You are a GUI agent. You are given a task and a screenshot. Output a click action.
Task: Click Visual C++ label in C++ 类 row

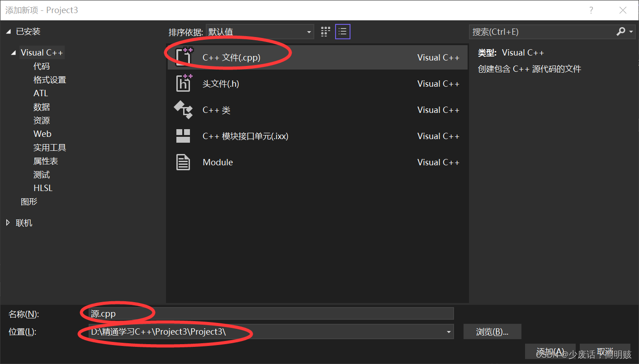click(438, 110)
